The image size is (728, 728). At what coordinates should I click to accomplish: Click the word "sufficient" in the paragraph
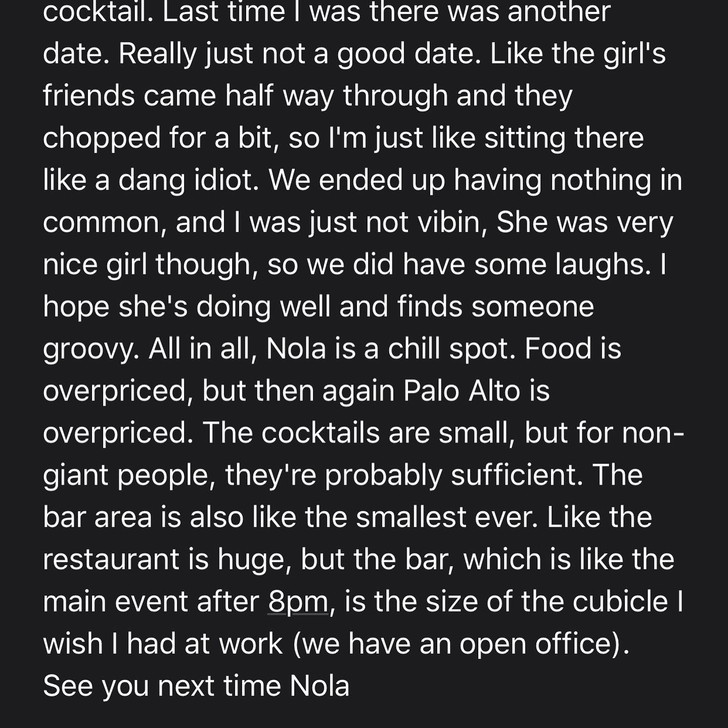pos(515,475)
